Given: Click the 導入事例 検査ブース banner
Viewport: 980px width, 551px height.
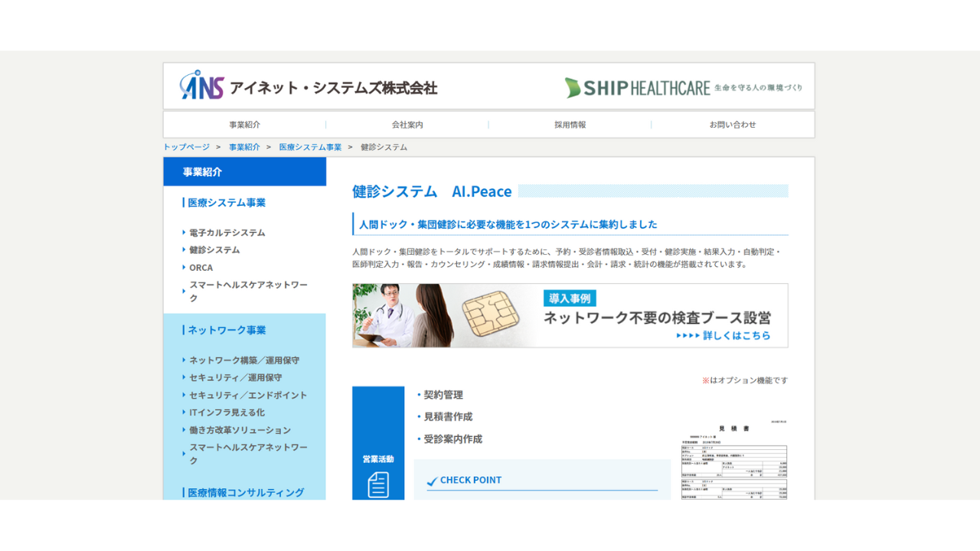Looking at the screenshot, I should [570, 316].
